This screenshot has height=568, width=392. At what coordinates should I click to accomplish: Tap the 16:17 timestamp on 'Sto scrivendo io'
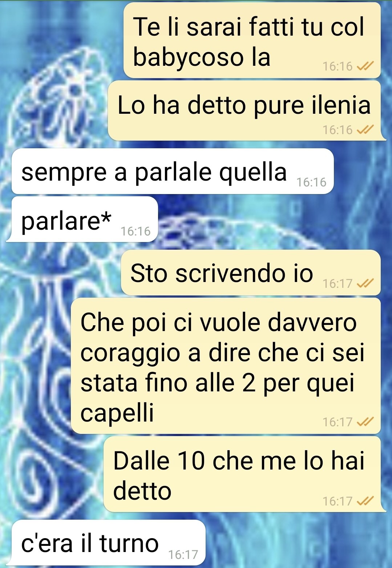coord(338,283)
